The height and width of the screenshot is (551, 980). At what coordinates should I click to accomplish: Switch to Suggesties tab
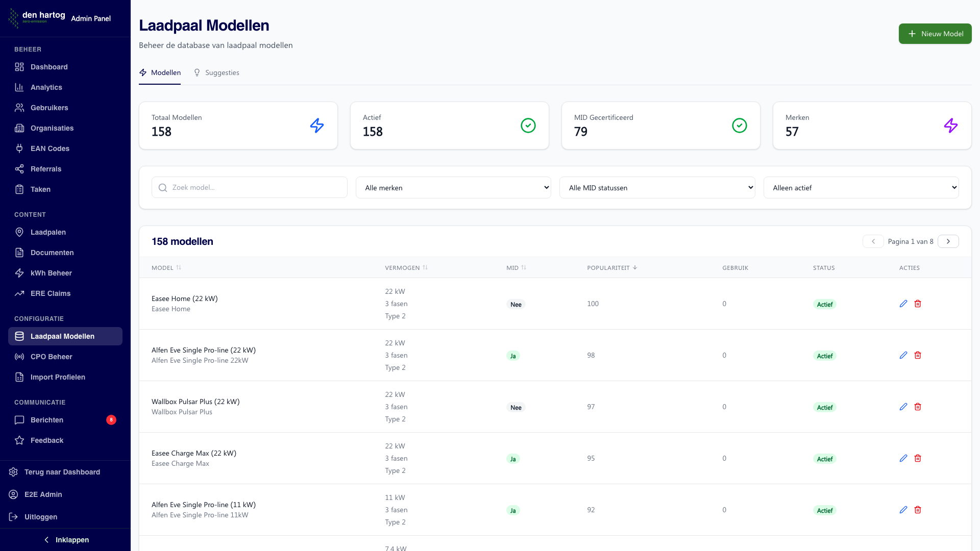(217, 72)
